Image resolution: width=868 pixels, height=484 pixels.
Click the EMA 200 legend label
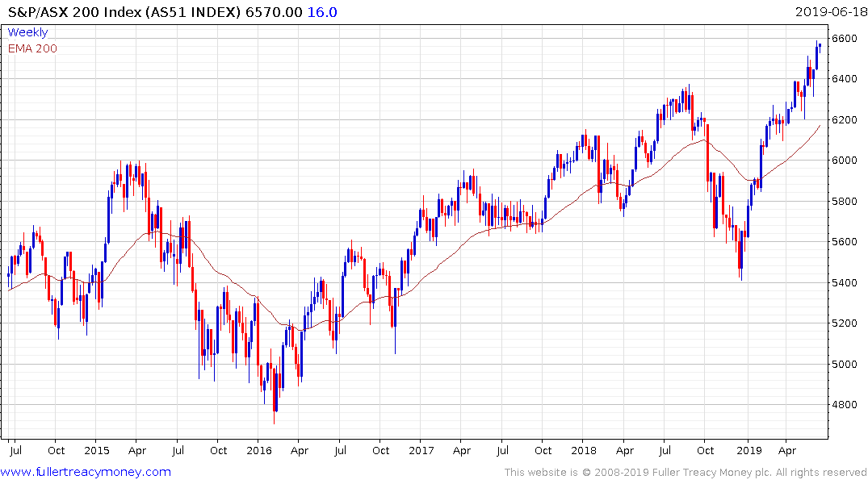click(32, 48)
